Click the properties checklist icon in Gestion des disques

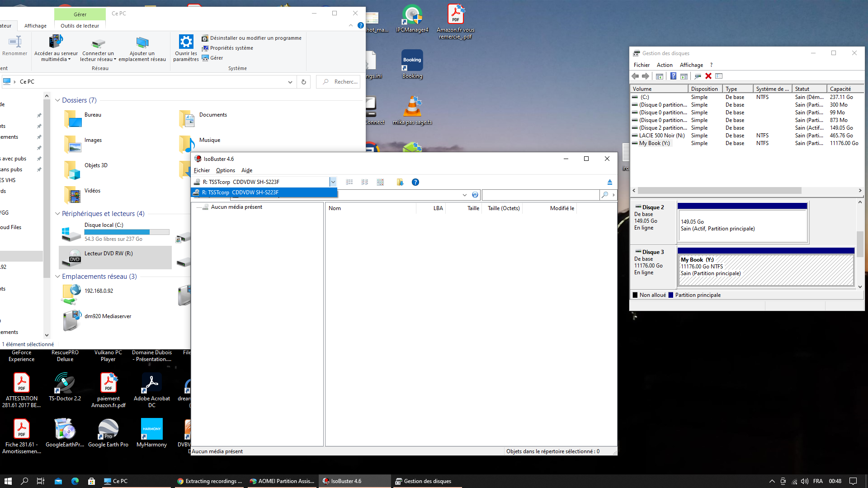(x=719, y=76)
